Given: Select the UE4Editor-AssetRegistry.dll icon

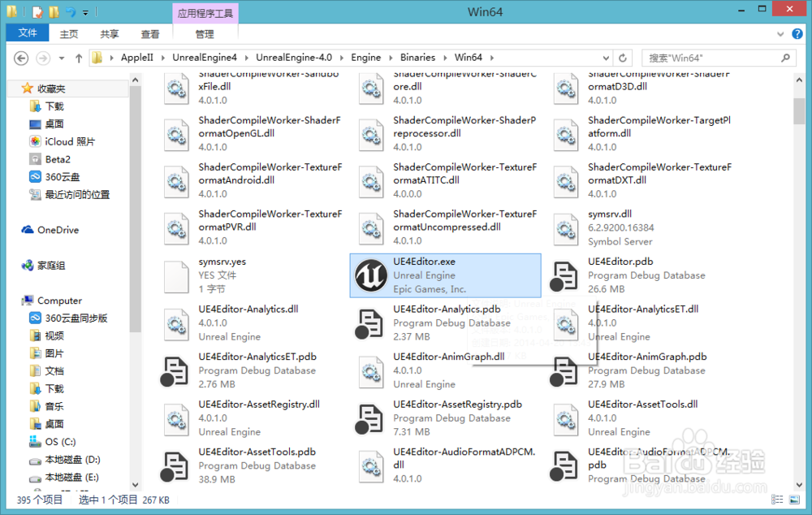Looking at the screenshot, I should click(x=176, y=419).
